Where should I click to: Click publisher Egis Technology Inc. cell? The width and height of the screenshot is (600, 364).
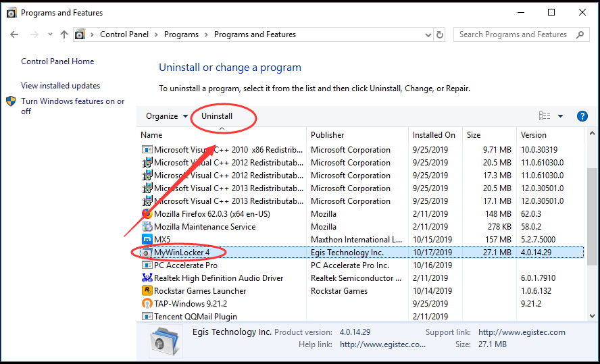point(347,253)
